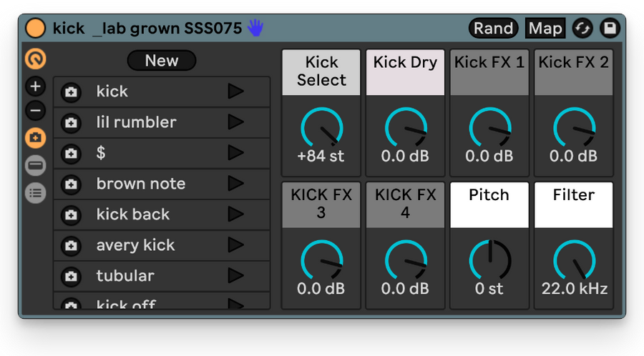
Task: Launch the 'kick' variation
Action: (235, 91)
